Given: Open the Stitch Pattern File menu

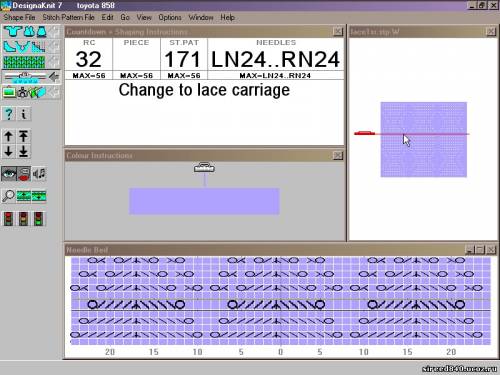Looking at the screenshot, I should click(69, 17).
